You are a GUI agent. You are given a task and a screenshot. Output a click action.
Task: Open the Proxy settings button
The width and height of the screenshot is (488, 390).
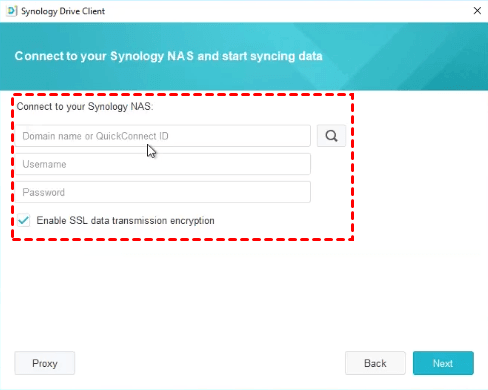click(45, 363)
